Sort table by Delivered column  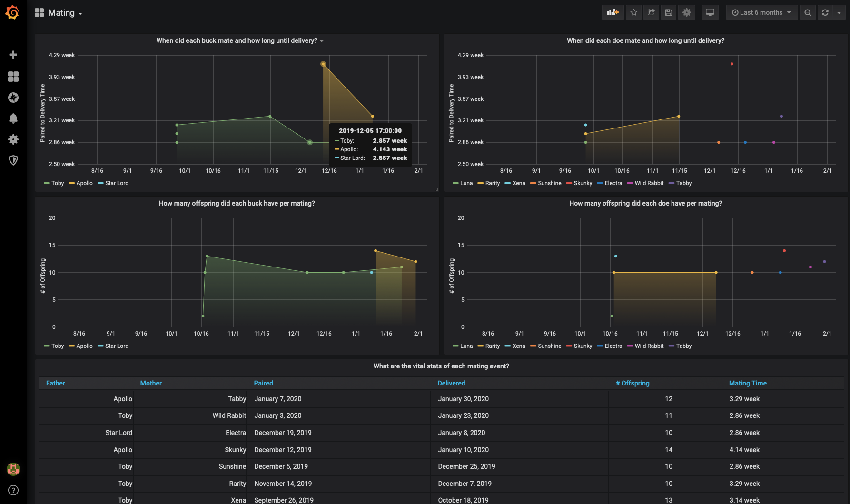(x=451, y=383)
